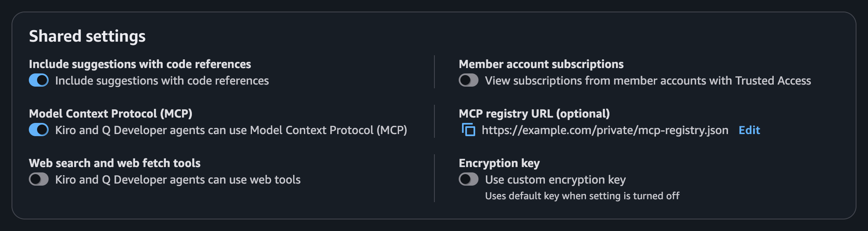The height and width of the screenshot is (231, 868).
Task: Click the 'MCP registry URL (optional)' heading
Action: pos(534,114)
